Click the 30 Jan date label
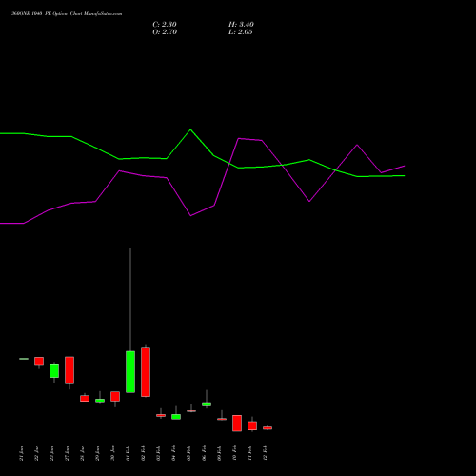 (113, 453)
